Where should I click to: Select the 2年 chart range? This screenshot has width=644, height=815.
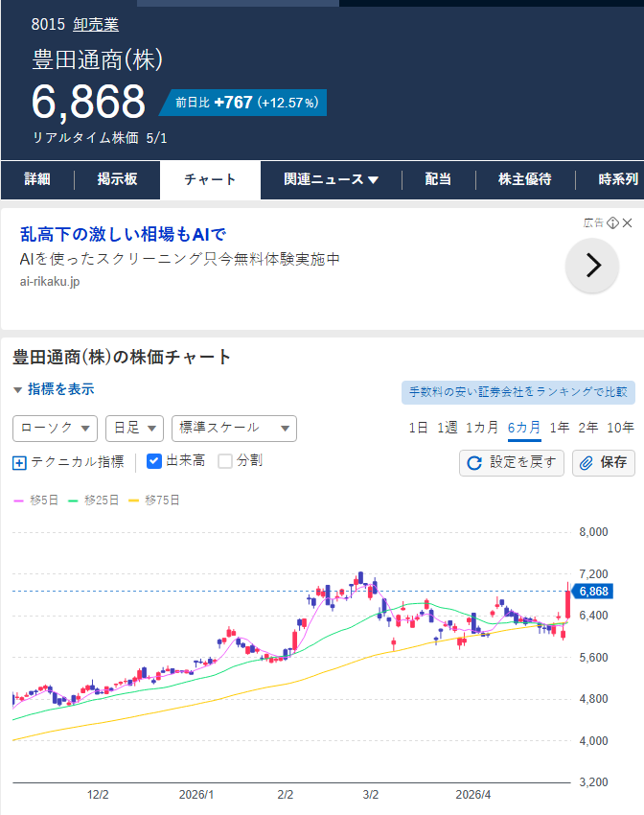588,428
